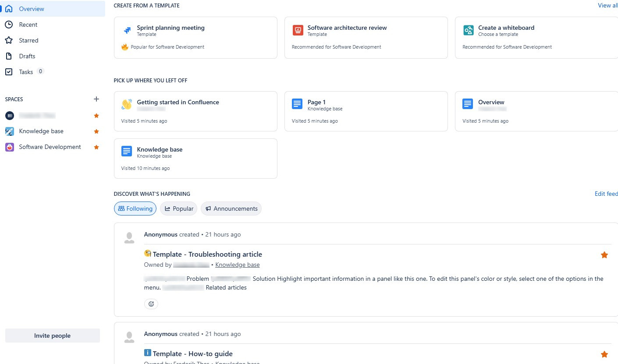
Task: Click the Software architecture review template icon
Action: [298, 30]
